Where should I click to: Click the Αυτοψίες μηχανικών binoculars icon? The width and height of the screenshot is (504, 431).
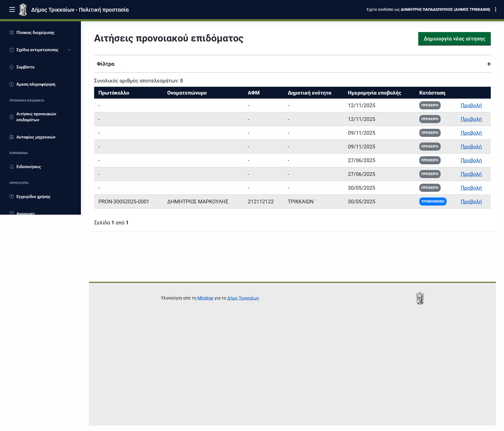pos(12,137)
